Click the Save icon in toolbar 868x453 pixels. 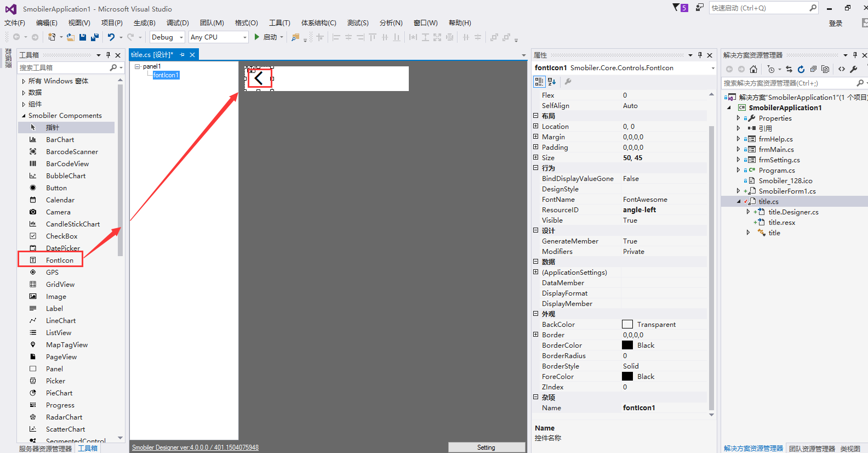tap(83, 37)
